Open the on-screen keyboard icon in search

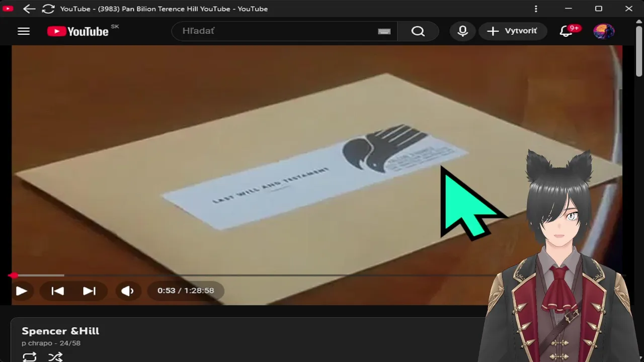[x=384, y=31]
